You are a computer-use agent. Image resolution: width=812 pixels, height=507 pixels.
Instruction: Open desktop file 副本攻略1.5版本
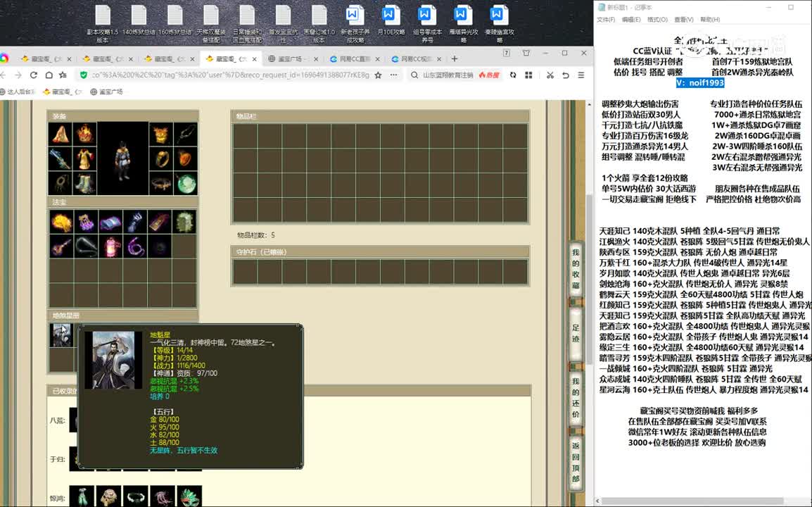click(x=103, y=25)
